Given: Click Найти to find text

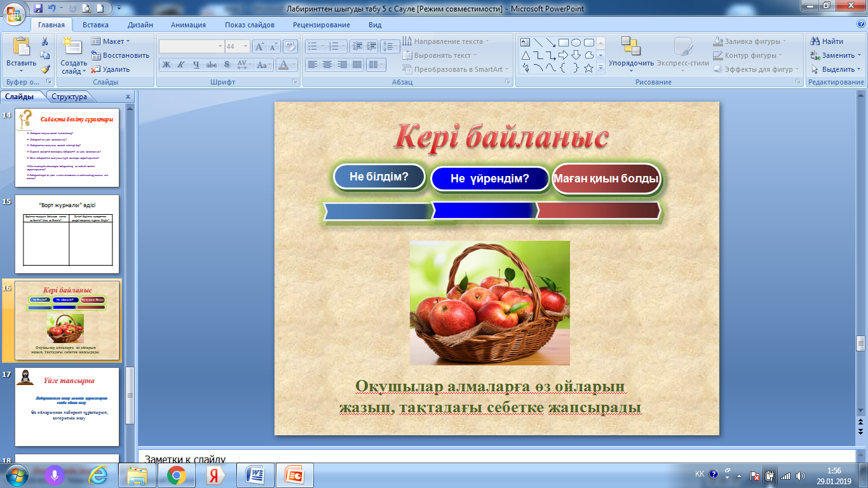Looking at the screenshot, I should [x=827, y=41].
